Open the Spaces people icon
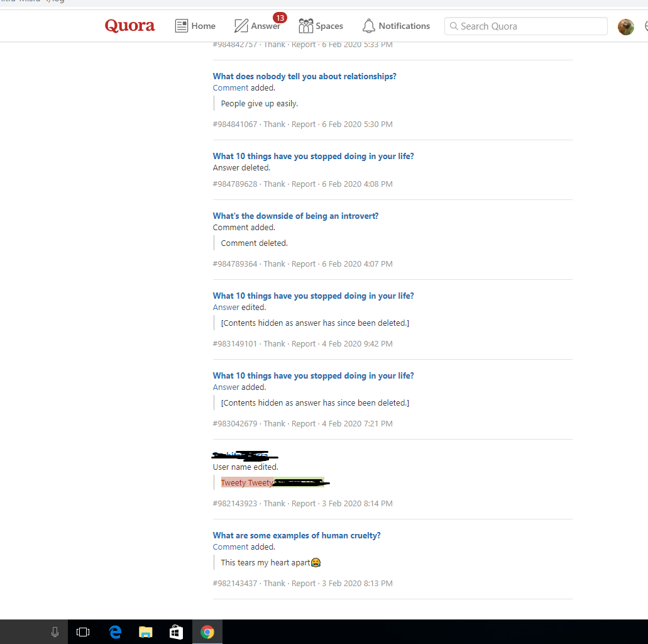The height and width of the screenshot is (644, 648). tap(306, 26)
